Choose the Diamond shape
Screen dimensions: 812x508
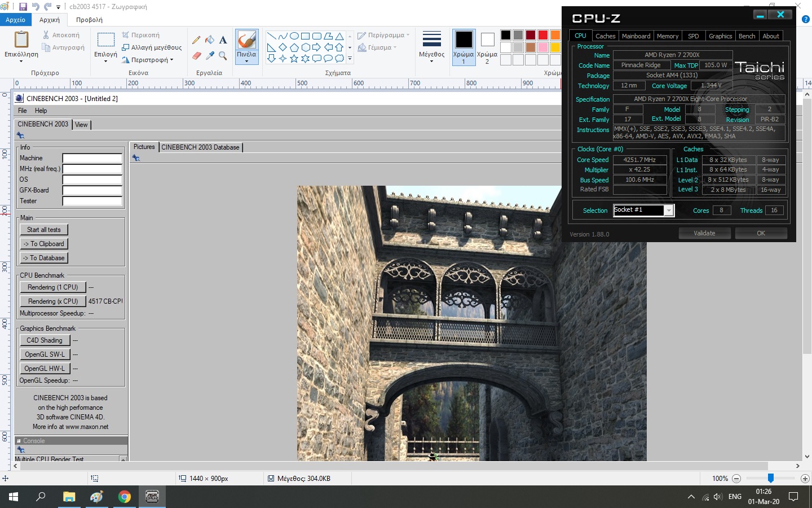(x=283, y=47)
